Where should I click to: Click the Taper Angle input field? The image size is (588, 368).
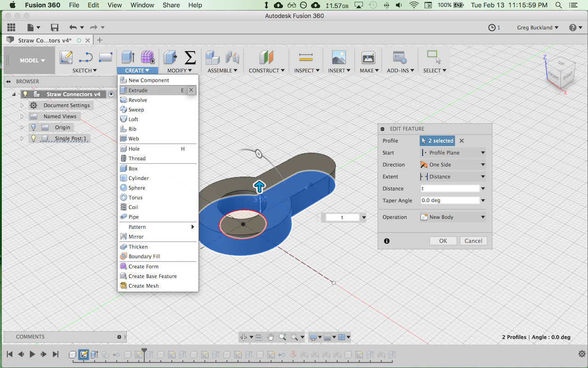tap(450, 201)
